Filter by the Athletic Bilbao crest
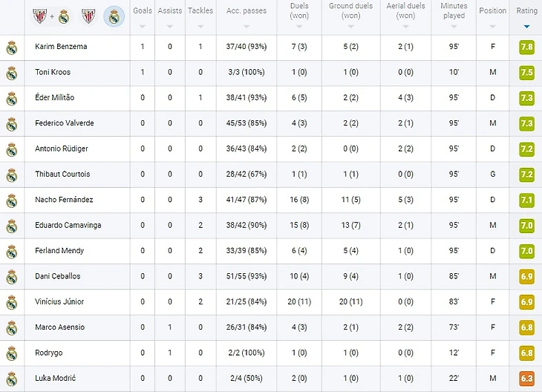 (x=88, y=16)
